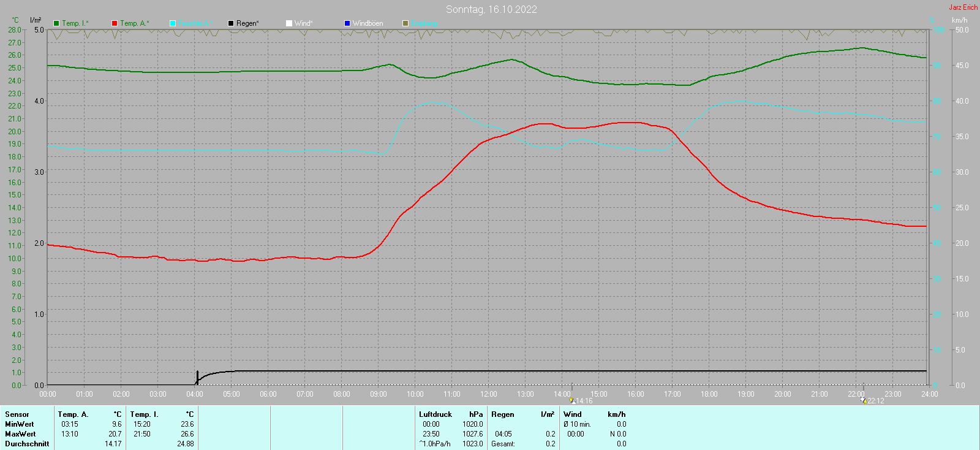Click the black Regen legend square

coord(231,23)
